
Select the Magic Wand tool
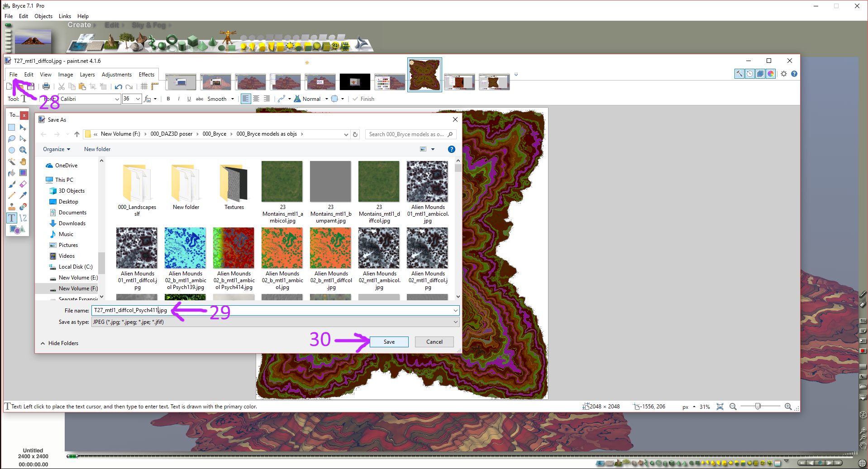[x=12, y=161]
